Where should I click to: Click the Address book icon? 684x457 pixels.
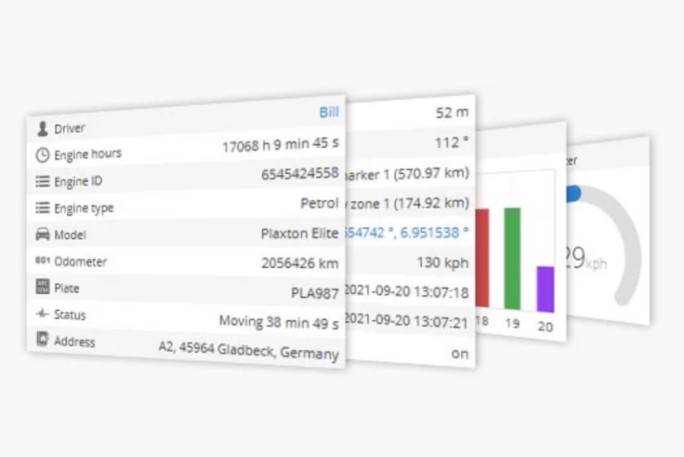click(42, 340)
